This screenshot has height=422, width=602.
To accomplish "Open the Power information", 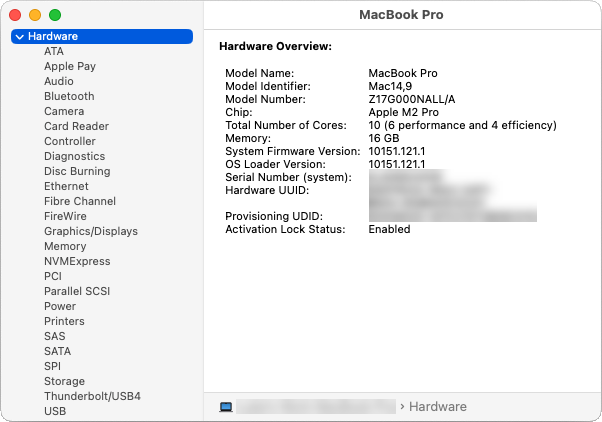I will tap(60, 306).
